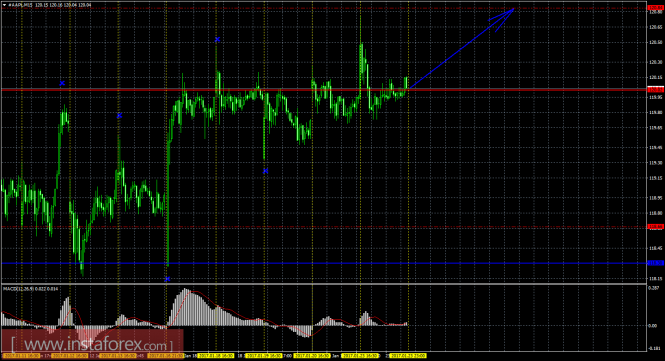The height and width of the screenshot is (361, 665).
Task: Select the lowest blue X marker below blue line
Action: tap(167, 279)
